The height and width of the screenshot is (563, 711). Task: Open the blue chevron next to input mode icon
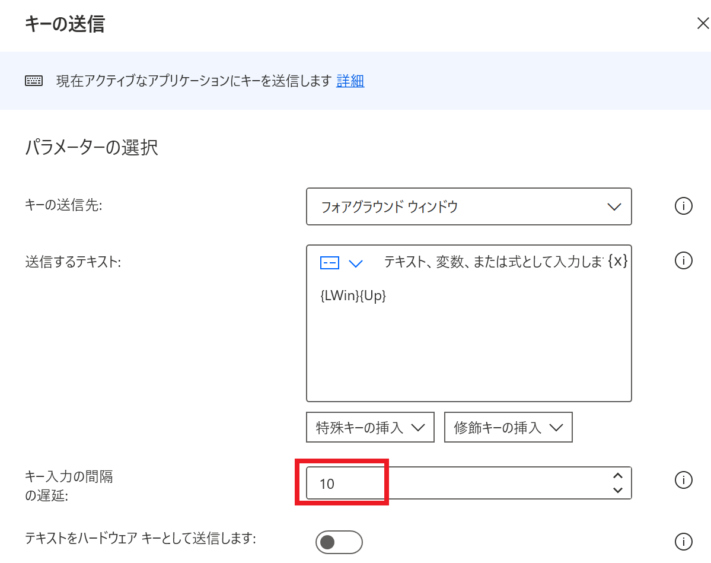(356, 263)
